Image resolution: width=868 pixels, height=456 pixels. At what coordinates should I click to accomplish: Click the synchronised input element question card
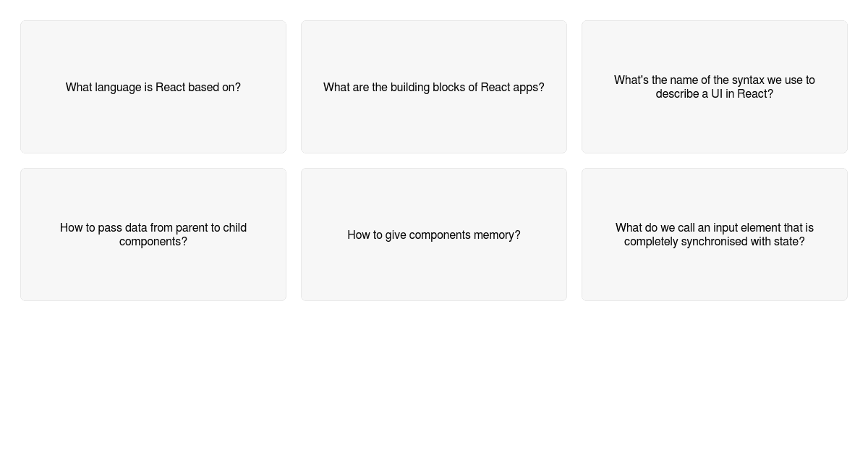[x=714, y=235]
